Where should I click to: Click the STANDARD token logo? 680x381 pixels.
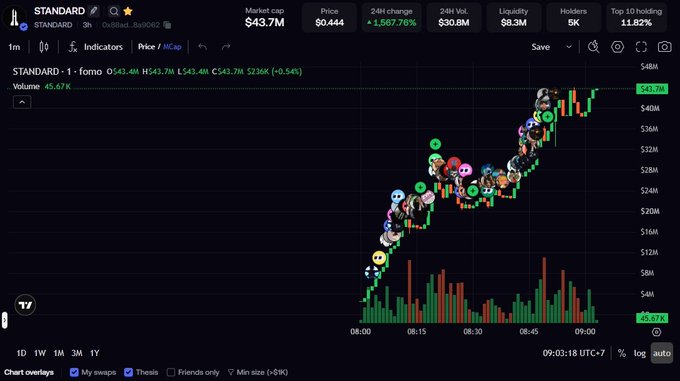14,17
